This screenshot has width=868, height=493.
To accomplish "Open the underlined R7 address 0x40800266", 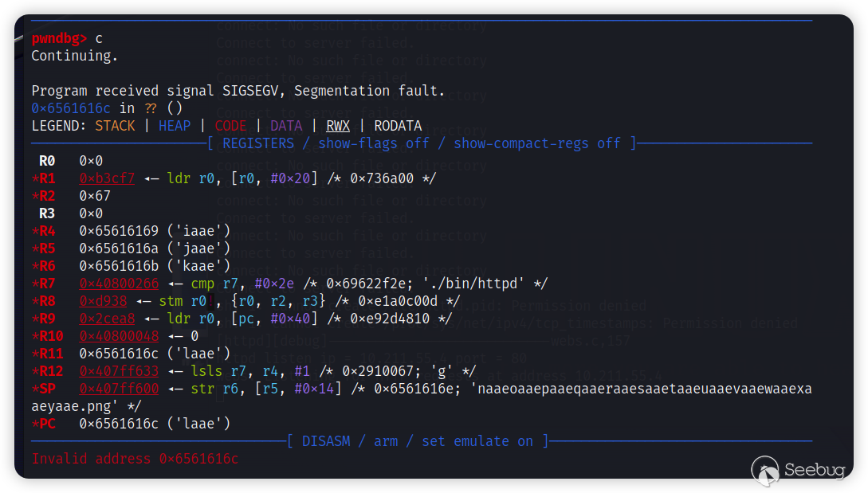I will 119,284.
